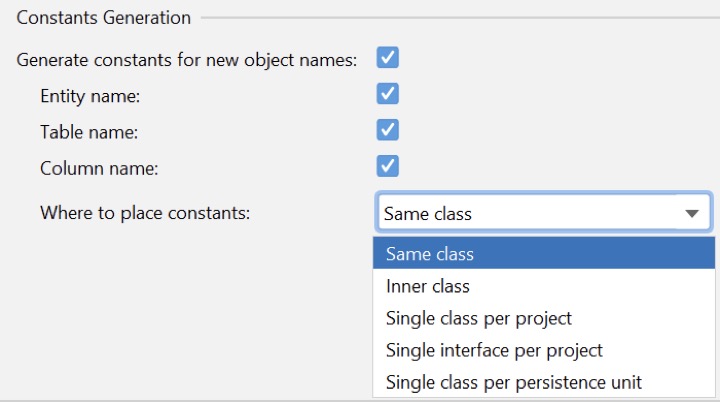Uncheck Generate constants for new object names

tap(388, 58)
